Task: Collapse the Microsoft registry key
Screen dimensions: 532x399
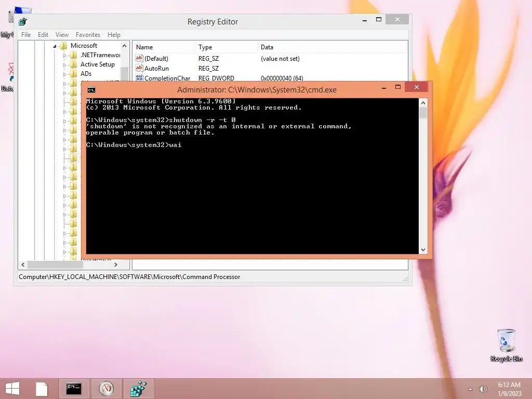Action: pos(55,46)
